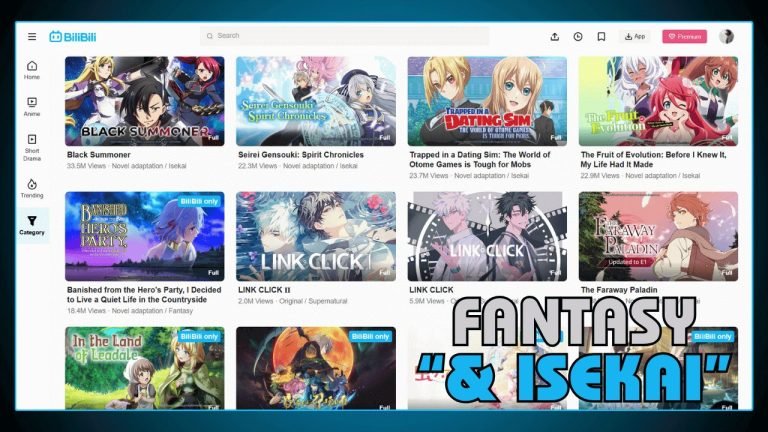
Task: Open the Anime section in sidebar
Action: 32,106
